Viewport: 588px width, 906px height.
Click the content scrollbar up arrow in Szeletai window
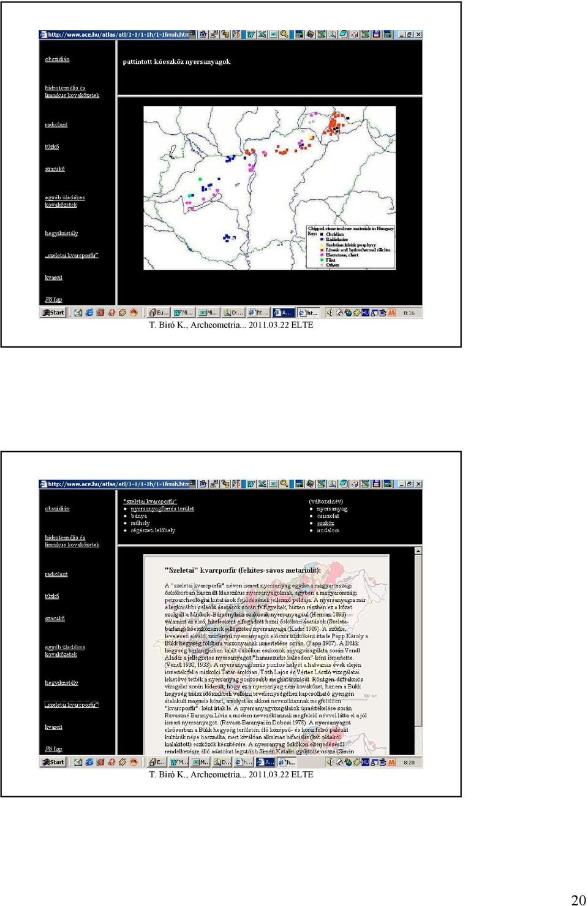click(418, 551)
